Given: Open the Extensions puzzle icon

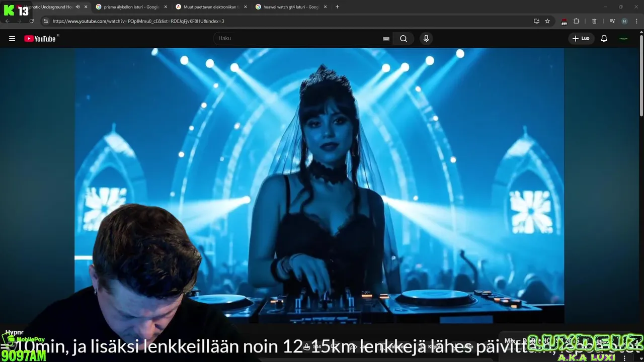Looking at the screenshot, I should click(x=577, y=21).
